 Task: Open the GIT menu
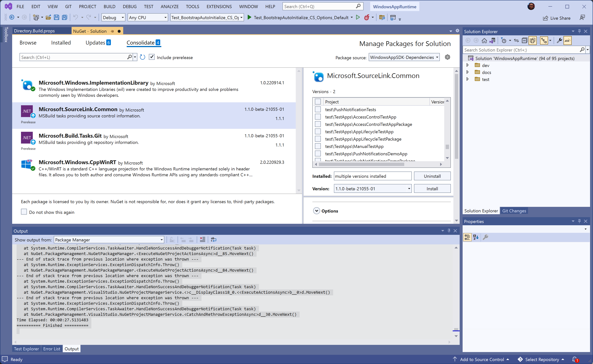click(68, 6)
